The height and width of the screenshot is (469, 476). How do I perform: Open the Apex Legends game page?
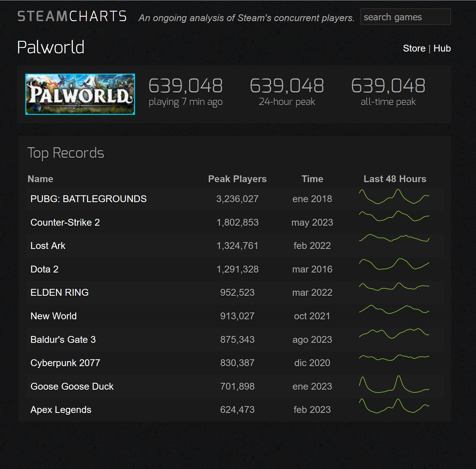point(61,410)
